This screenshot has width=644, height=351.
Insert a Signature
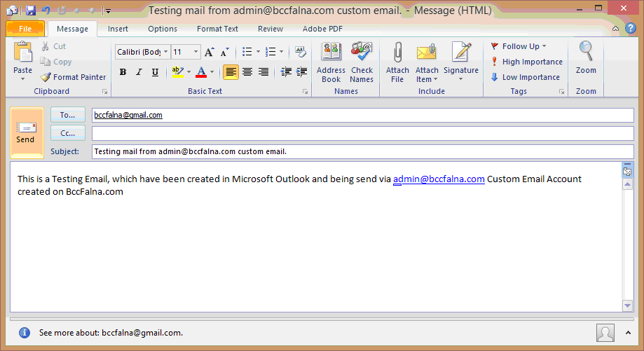pyautogui.click(x=461, y=62)
